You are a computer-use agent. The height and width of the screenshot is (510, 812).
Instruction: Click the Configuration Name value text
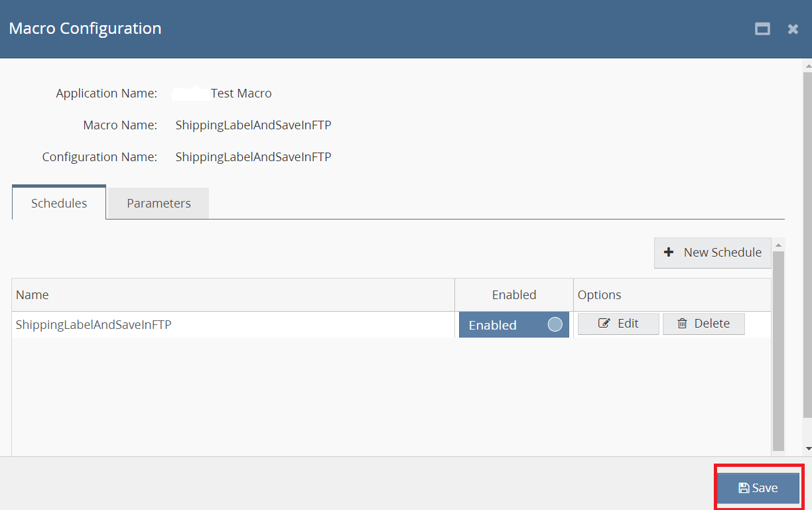(253, 157)
